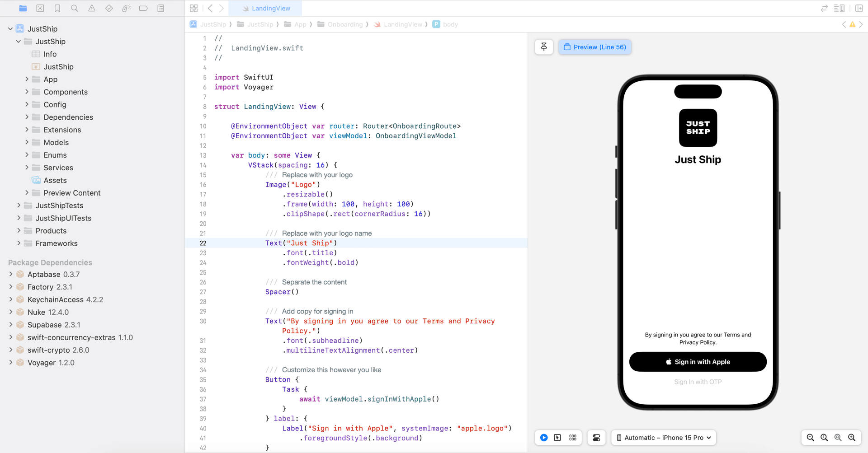The image size is (868, 453).
Task: Go forward in editor history
Action: (x=222, y=8)
